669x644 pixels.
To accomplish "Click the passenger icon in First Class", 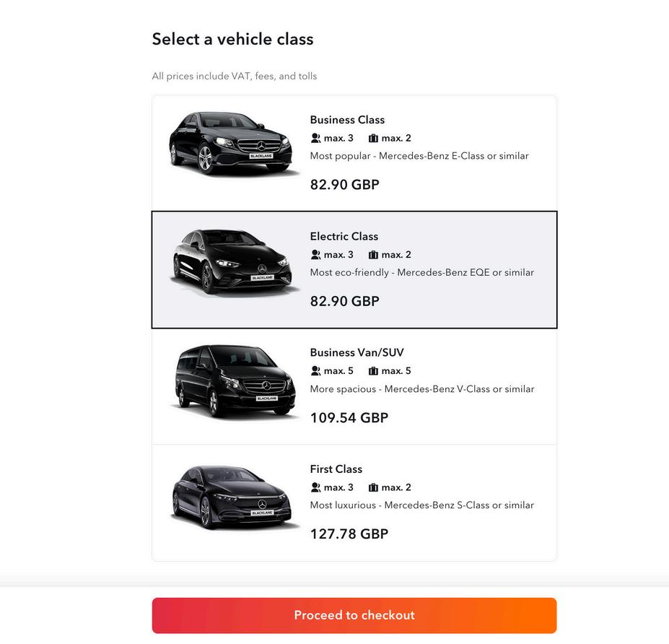I will coord(315,487).
